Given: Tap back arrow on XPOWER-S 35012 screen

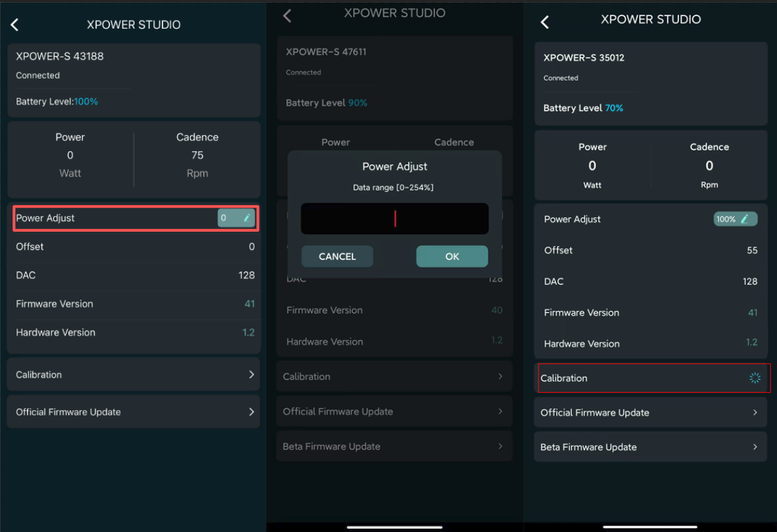Looking at the screenshot, I should [544, 22].
